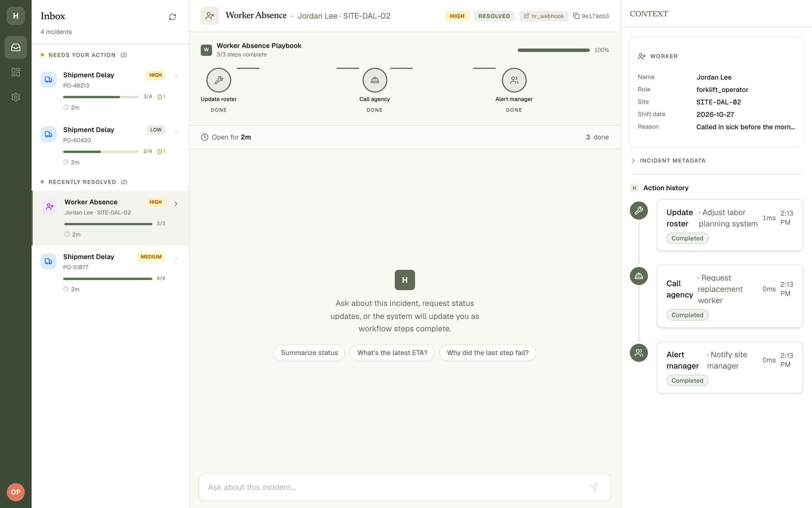Collapse the Recently Resolved group
Image resolution: width=812 pixels, height=508 pixels.
tap(84, 182)
